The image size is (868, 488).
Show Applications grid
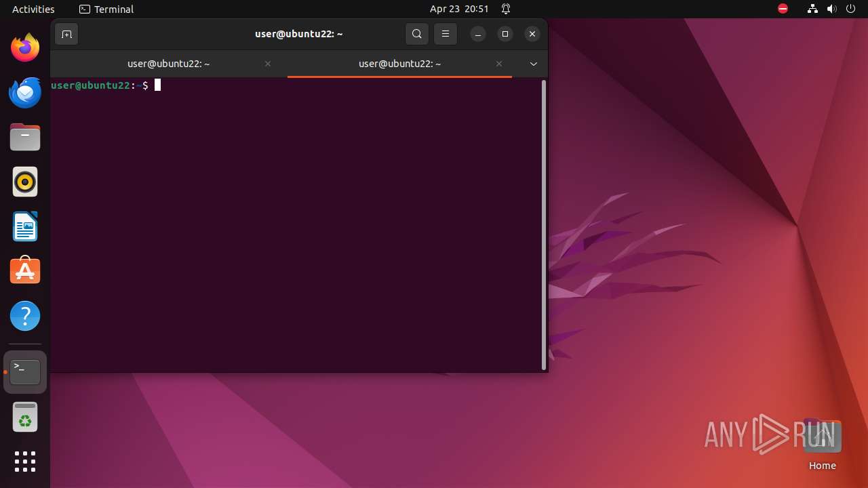25,462
